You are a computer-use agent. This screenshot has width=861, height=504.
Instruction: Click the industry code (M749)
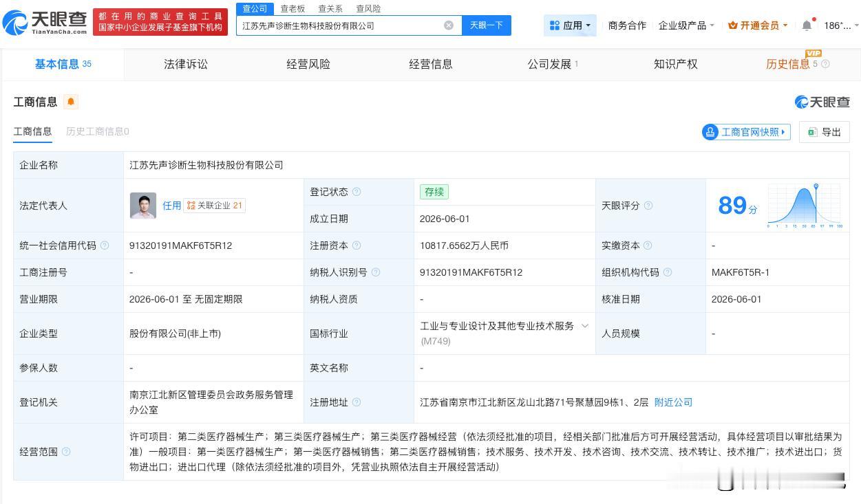coord(436,341)
